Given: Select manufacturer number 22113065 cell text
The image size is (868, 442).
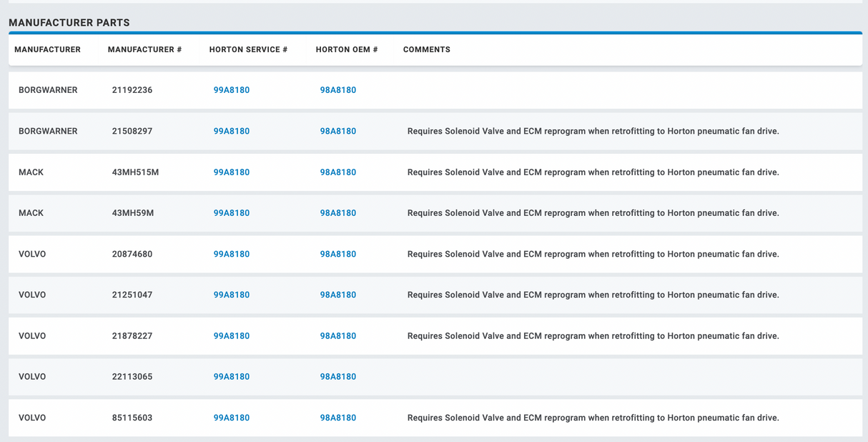Looking at the screenshot, I should (x=132, y=377).
